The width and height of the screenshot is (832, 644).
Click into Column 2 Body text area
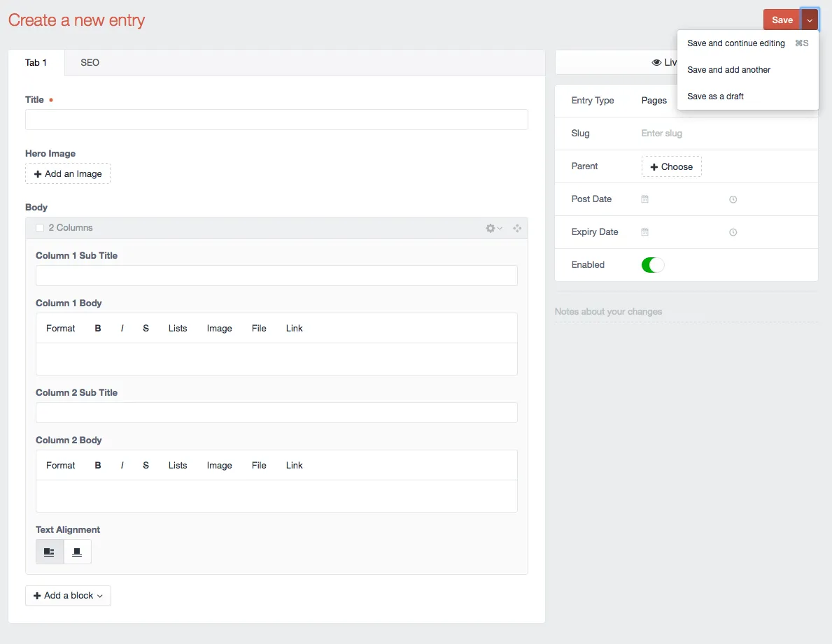pos(276,496)
